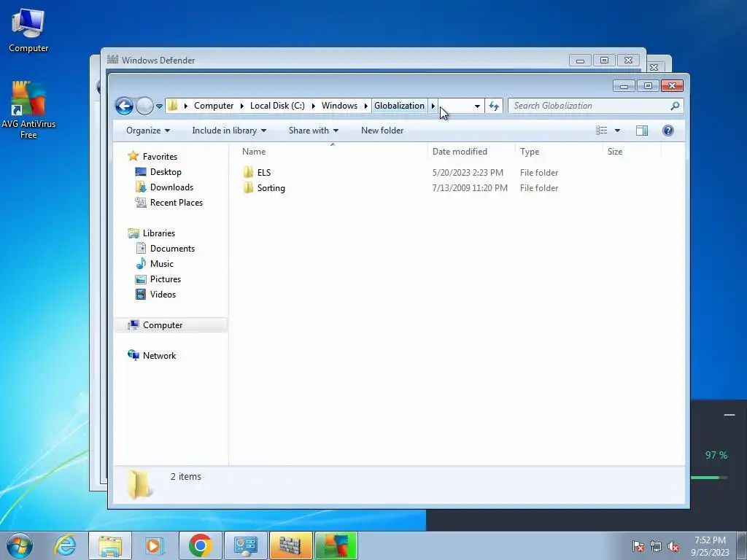This screenshot has width=747, height=560.
Task: Change your view using the view icon
Action: pos(602,131)
